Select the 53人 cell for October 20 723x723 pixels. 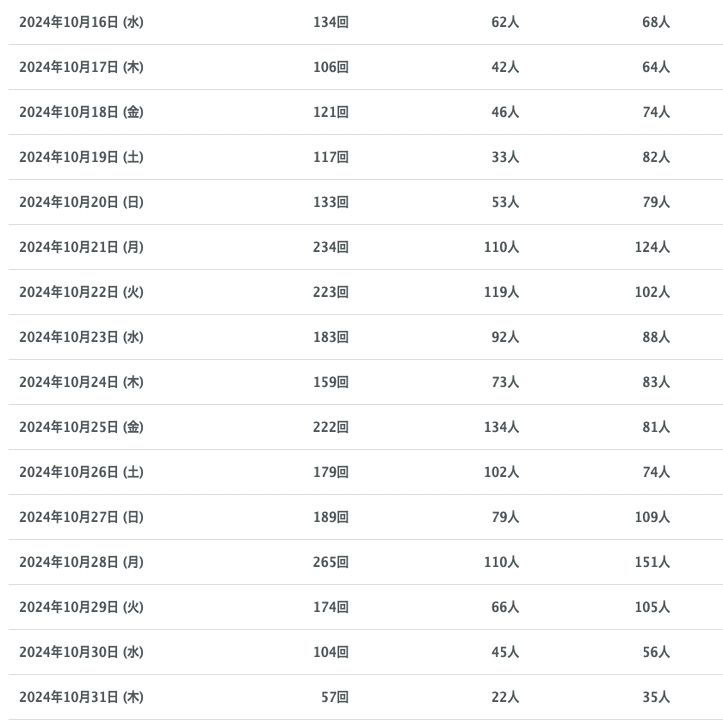(505, 202)
